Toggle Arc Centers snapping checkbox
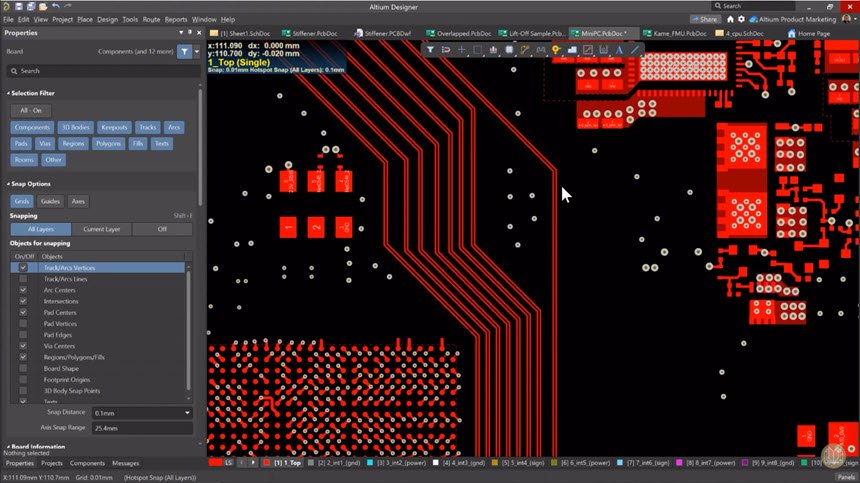The height and width of the screenshot is (483, 860). click(23, 290)
